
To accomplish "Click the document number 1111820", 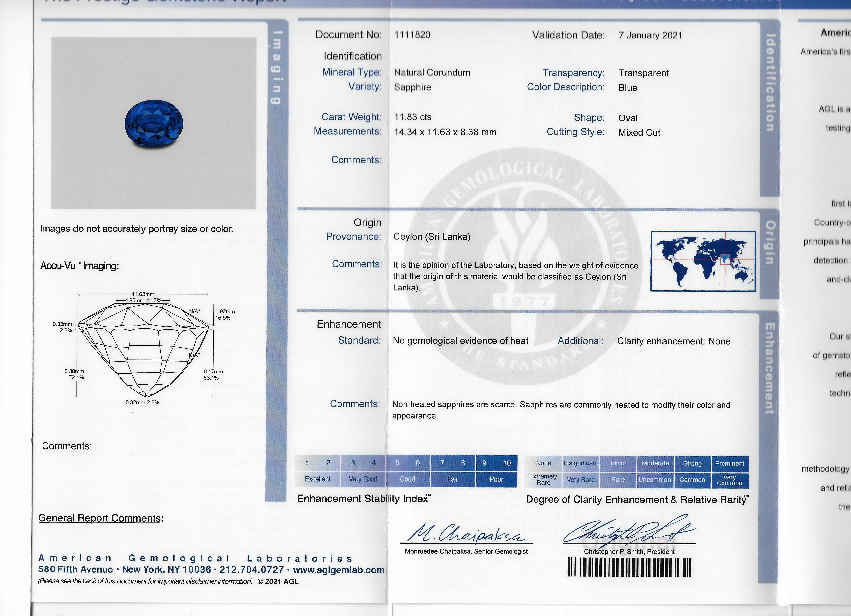I will click(412, 35).
